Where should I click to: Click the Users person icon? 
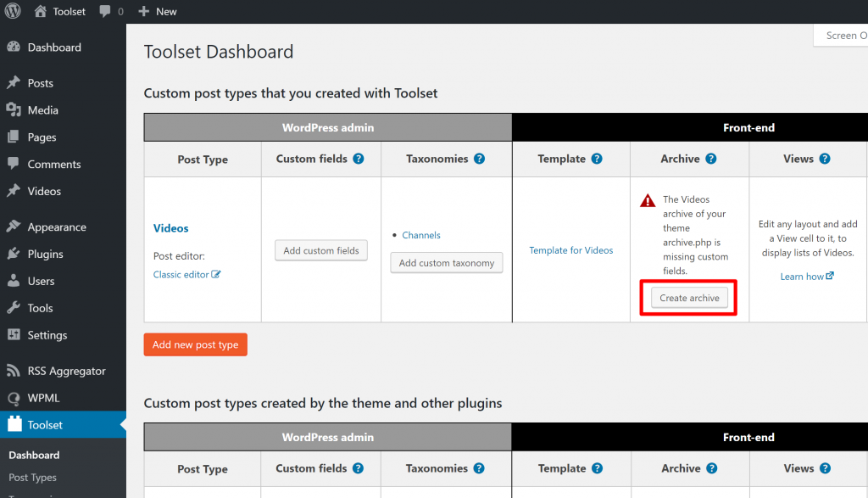pyautogui.click(x=14, y=281)
